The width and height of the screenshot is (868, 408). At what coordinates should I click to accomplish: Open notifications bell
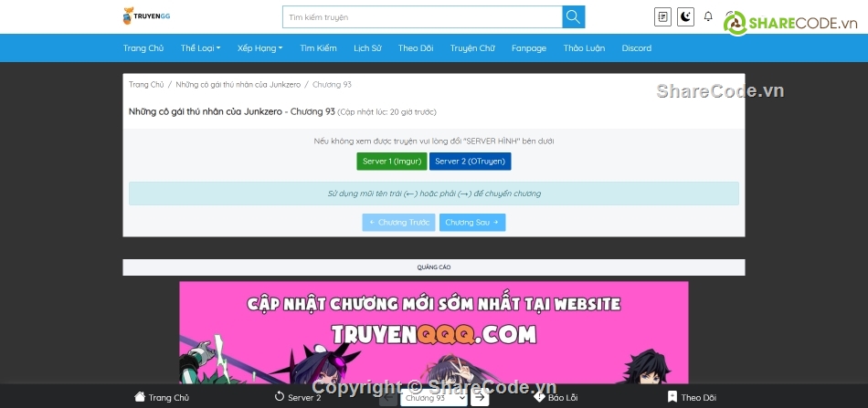[x=708, y=16]
